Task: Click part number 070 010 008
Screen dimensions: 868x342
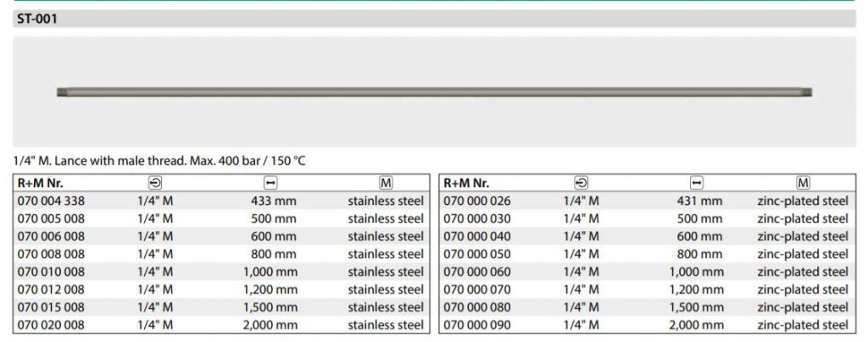Action: (x=51, y=271)
